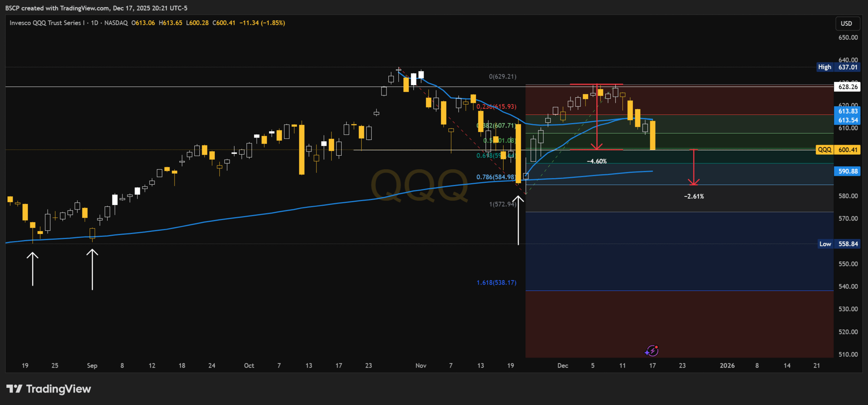The image size is (868, 405).
Task: Click 2026 on the time axis
Action: pos(727,366)
